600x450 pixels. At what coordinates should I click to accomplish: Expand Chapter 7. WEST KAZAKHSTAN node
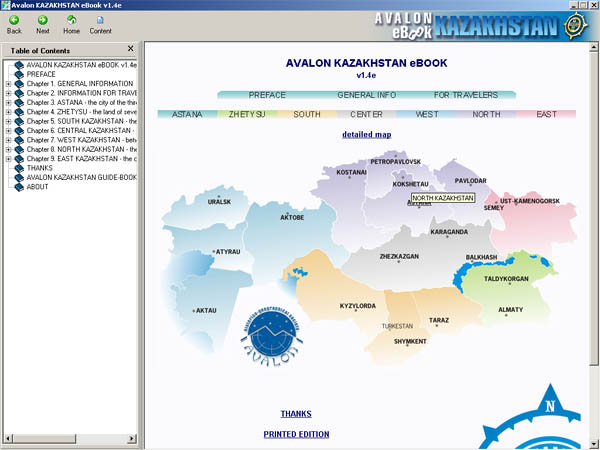coord(8,140)
